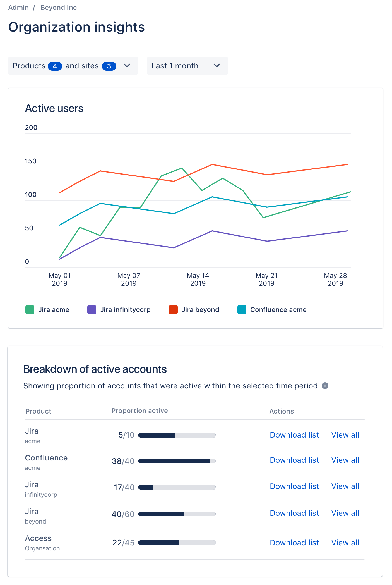
Task: Click the chevron on the time period selector
Action: (217, 66)
